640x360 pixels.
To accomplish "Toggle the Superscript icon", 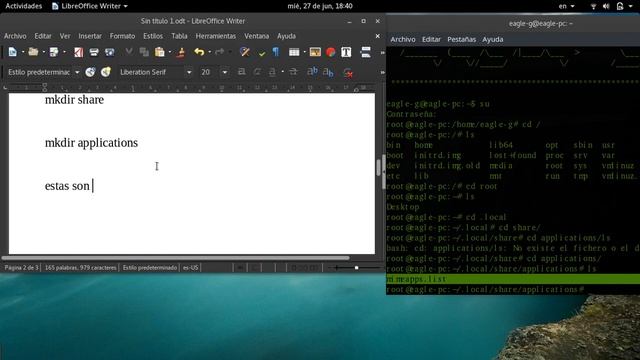I will click(312, 72).
